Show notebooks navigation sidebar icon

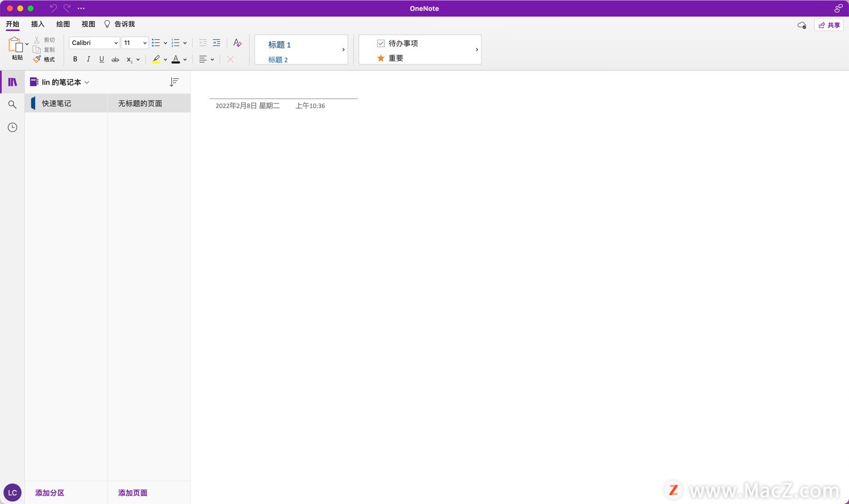click(x=12, y=82)
